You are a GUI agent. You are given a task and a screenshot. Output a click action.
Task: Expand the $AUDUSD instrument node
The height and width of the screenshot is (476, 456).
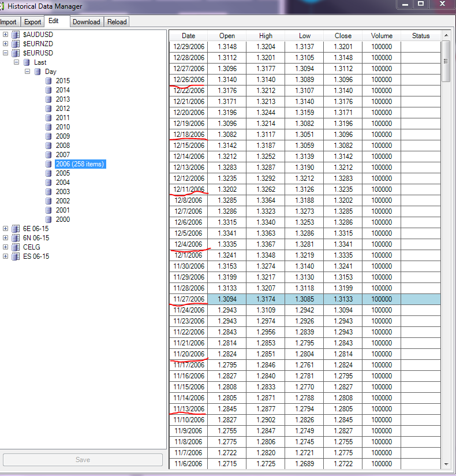click(x=5, y=35)
